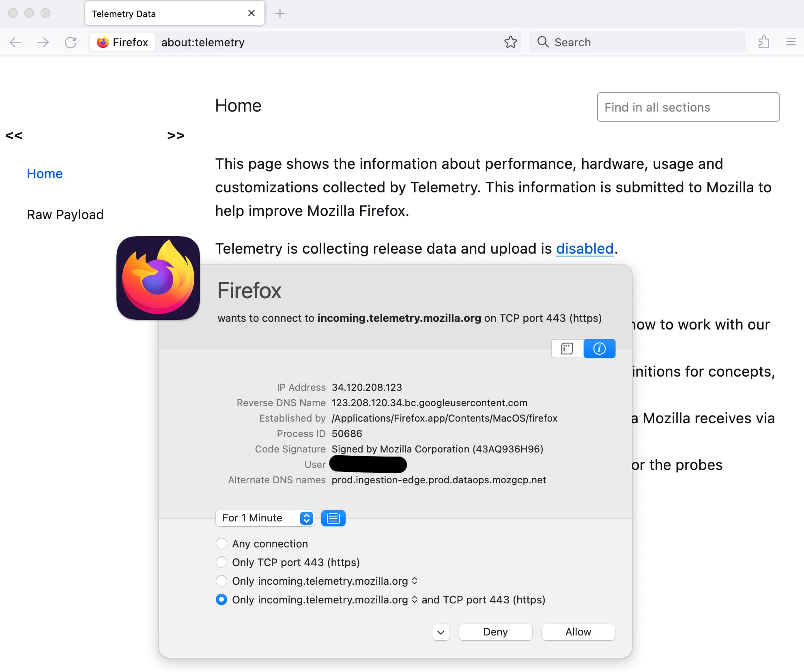Select the Any connection radio option
This screenshot has height=672, width=804.
pyautogui.click(x=221, y=543)
